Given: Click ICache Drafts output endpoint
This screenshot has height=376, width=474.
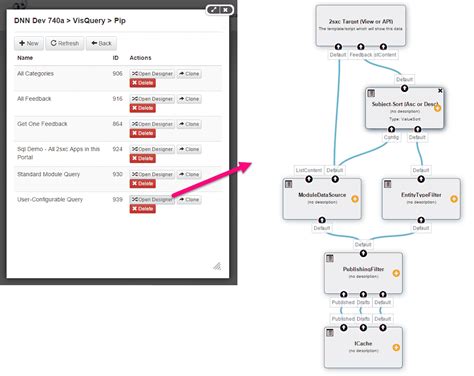Looking at the screenshot, I should (363, 328).
